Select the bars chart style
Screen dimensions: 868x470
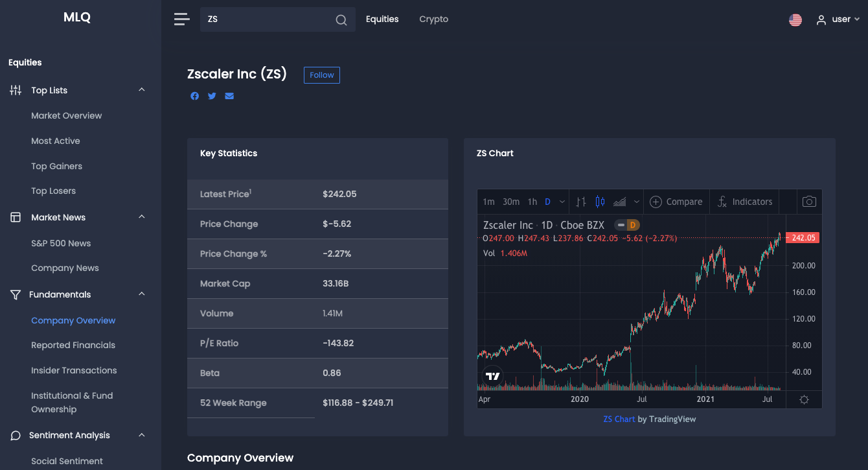[x=581, y=202]
